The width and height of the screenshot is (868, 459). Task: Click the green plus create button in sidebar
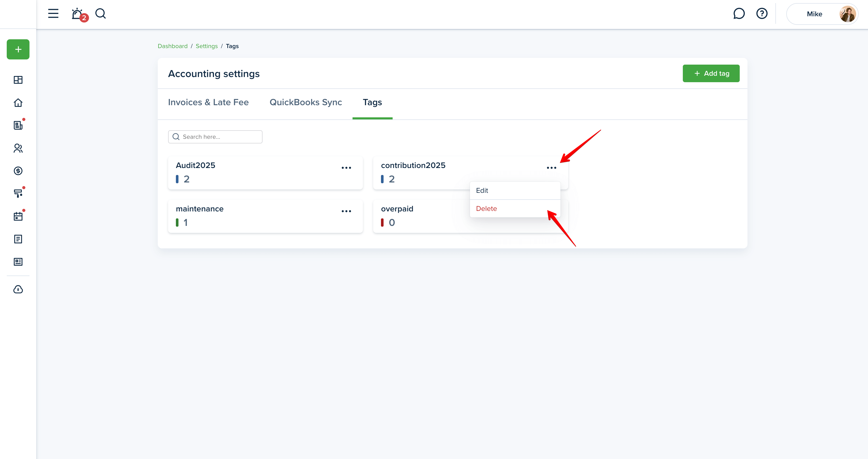(18, 50)
